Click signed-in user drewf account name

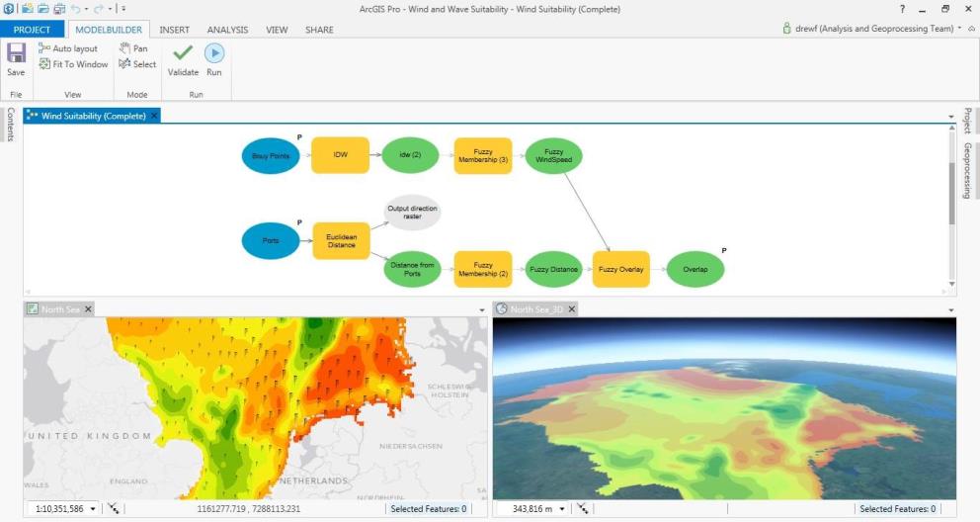click(874, 28)
